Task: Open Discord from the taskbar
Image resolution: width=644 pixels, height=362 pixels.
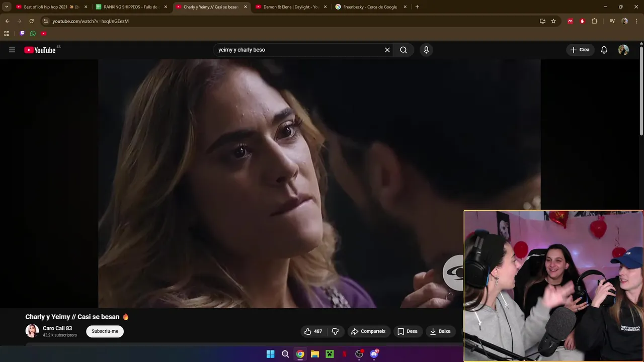Action: [374, 354]
